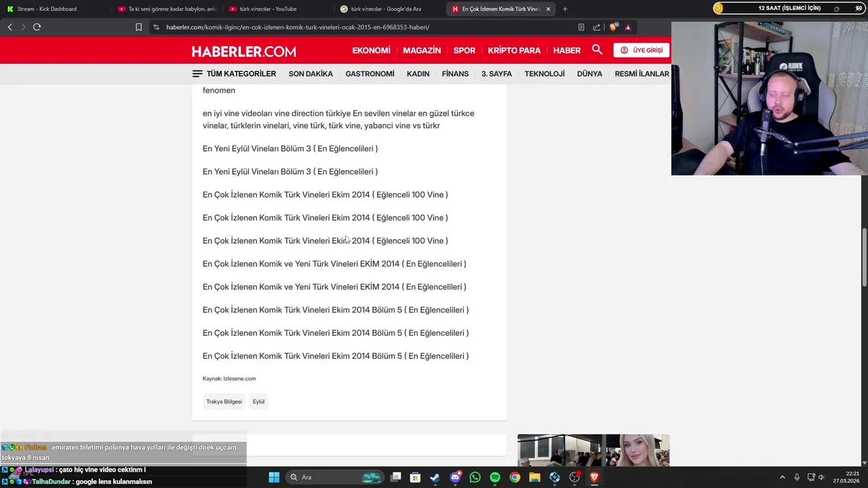868x488 pixels.
Task: Open reader mode icon in address bar
Action: 581,27
